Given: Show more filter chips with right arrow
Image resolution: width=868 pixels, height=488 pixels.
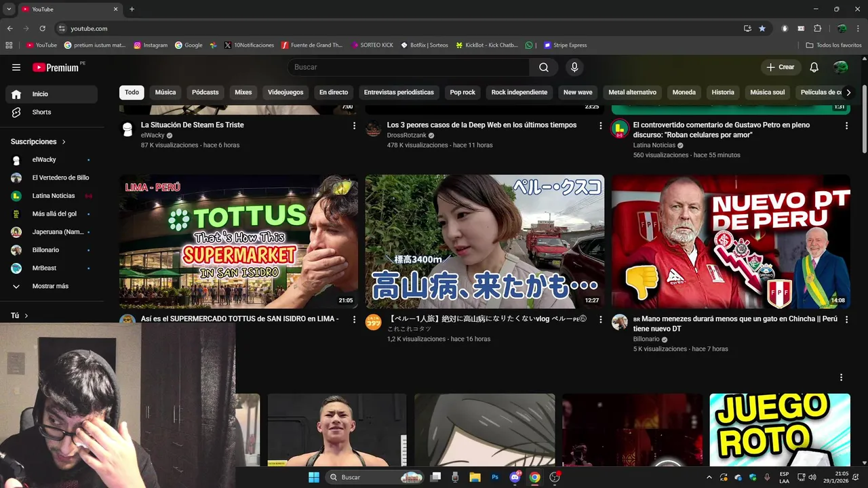Looking at the screenshot, I should (848, 92).
